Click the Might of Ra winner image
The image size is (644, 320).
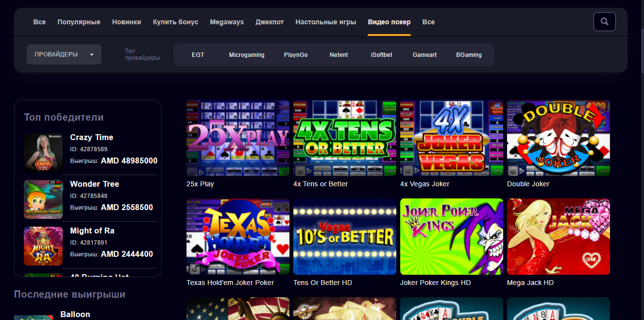pos(43,246)
